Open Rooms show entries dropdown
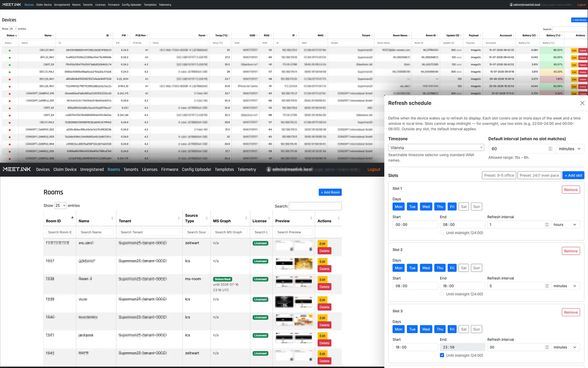588x368 pixels. point(60,205)
